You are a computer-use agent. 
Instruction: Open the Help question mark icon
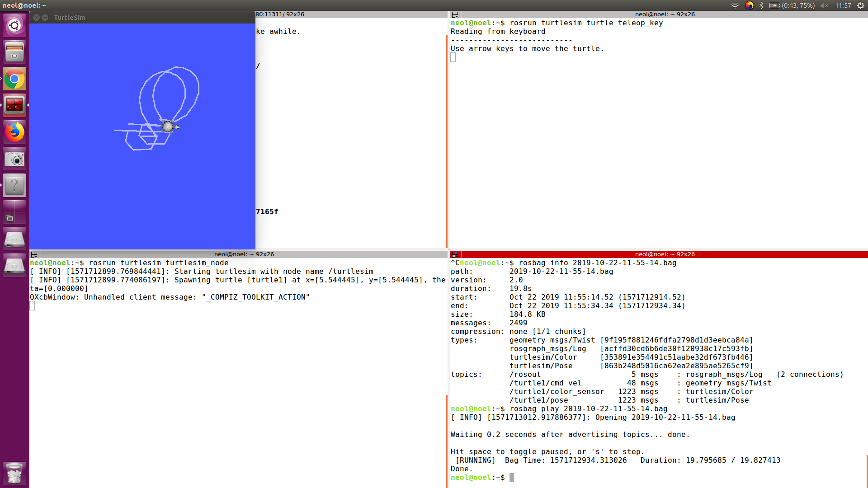[14, 185]
